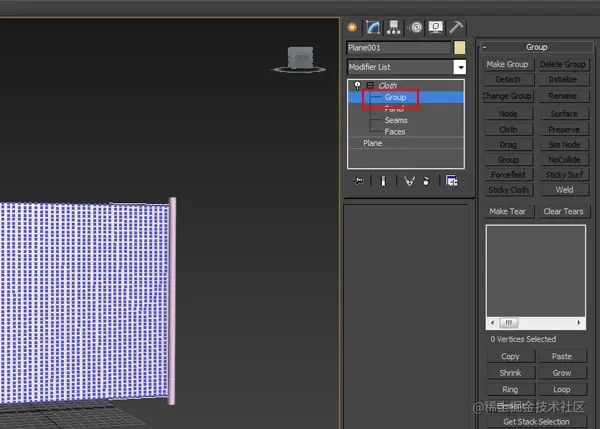Click the Drag button
The width and height of the screenshot is (600, 429).
point(508,145)
